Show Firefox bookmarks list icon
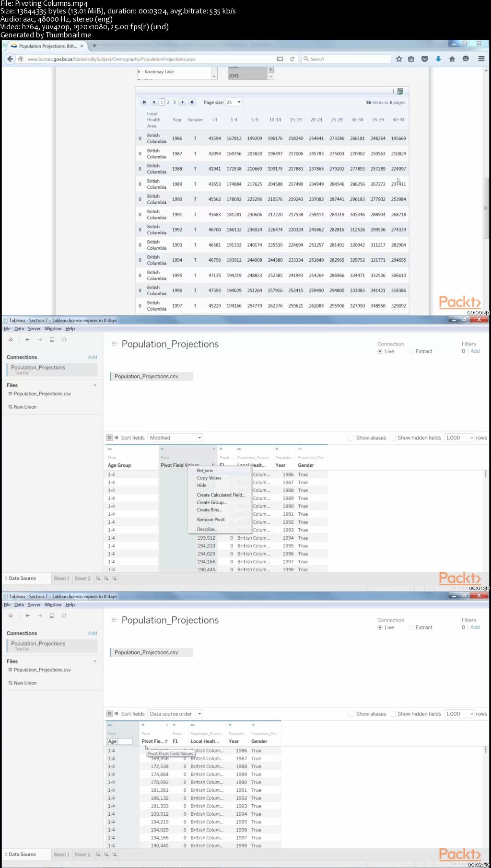This screenshot has width=491, height=868. click(x=411, y=59)
